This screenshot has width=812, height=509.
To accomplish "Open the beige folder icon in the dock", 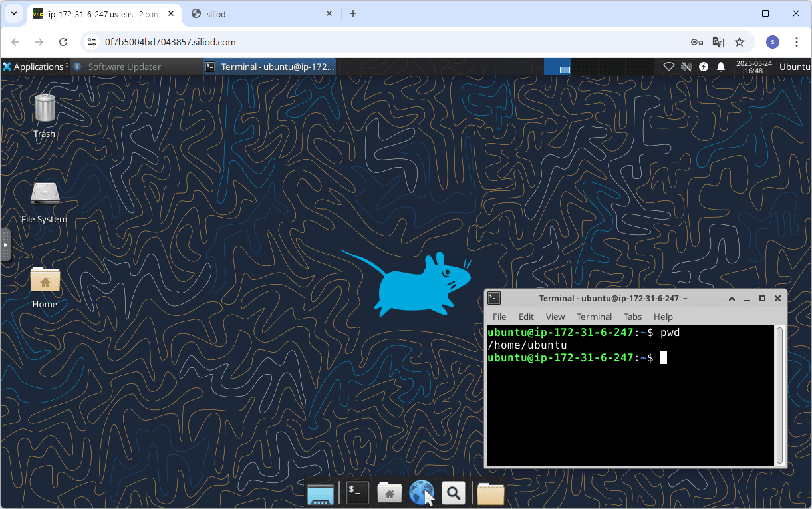I will click(491, 494).
